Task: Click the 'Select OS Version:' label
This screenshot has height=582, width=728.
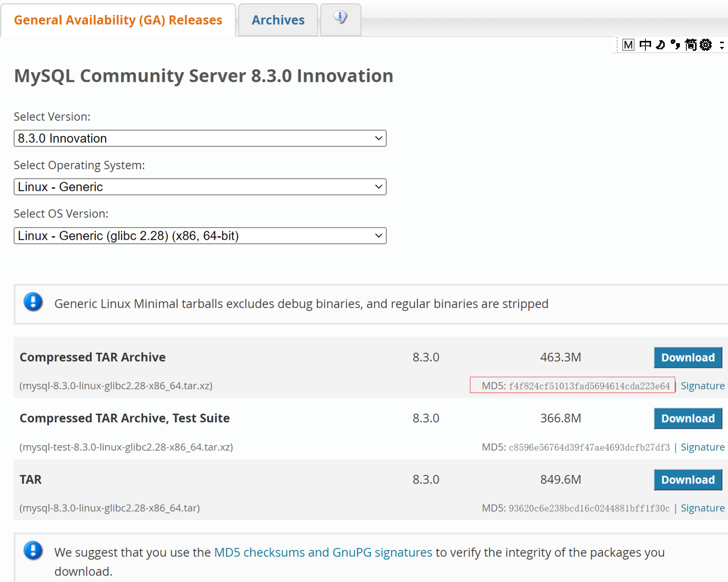Action: [61, 214]
